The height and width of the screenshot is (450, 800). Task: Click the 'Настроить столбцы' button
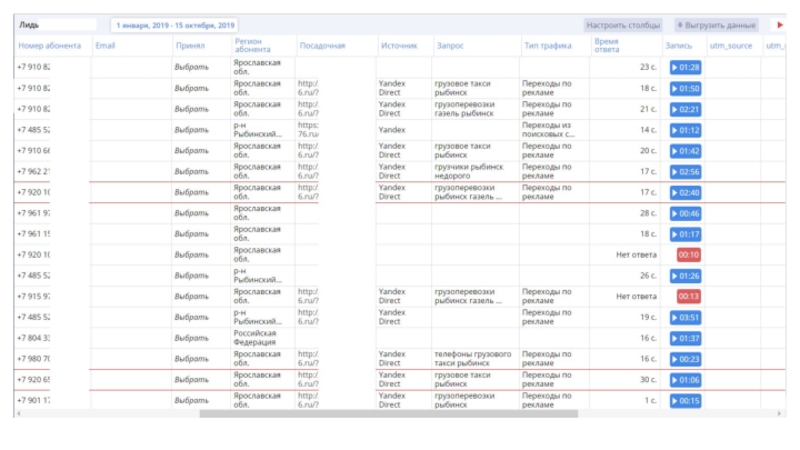623,25
